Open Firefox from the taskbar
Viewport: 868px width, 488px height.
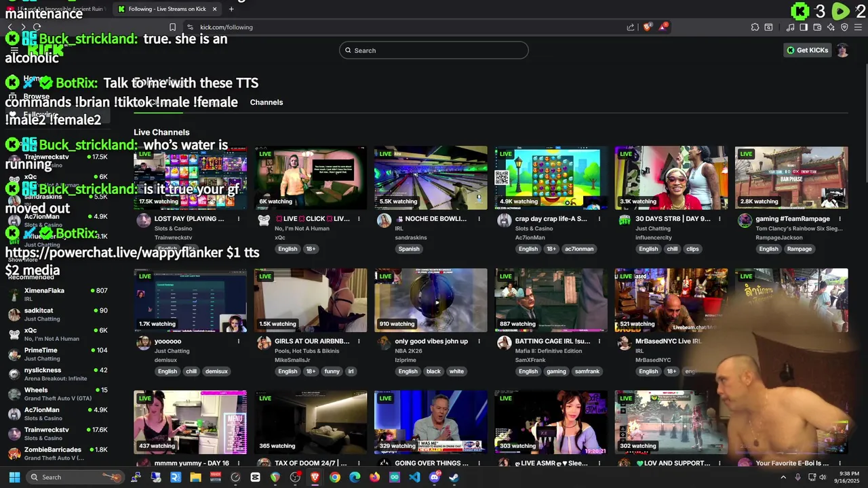point(375,477)
